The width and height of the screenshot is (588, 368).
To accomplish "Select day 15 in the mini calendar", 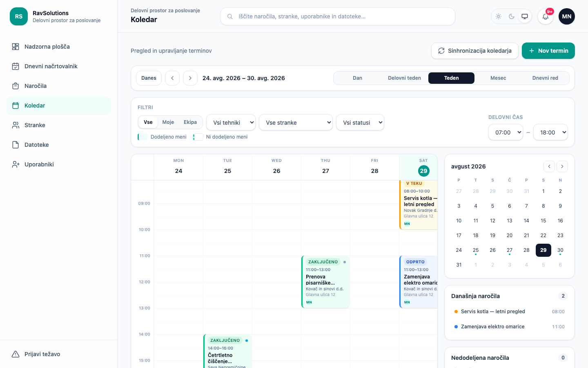I will [x=543, y=221].
